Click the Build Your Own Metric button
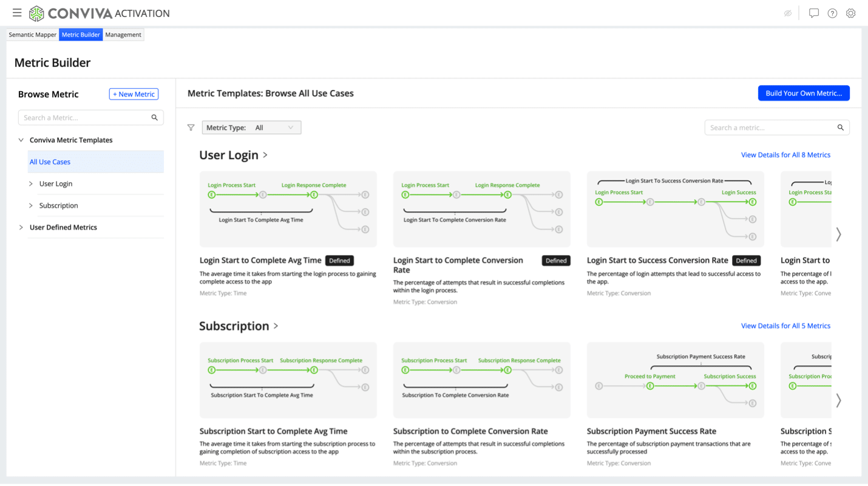This screenshot has height=486, width=868. coord(803,93)
